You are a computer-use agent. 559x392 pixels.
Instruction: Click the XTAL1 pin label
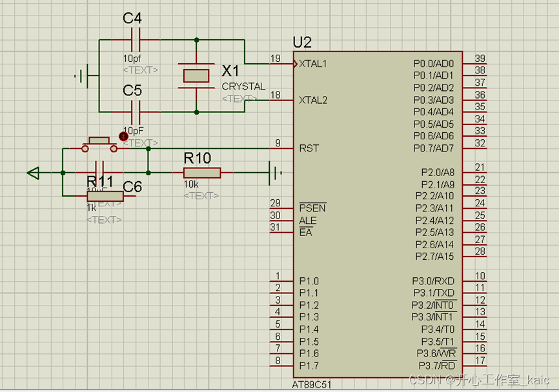pyautogui.click(x=312, y=64)
